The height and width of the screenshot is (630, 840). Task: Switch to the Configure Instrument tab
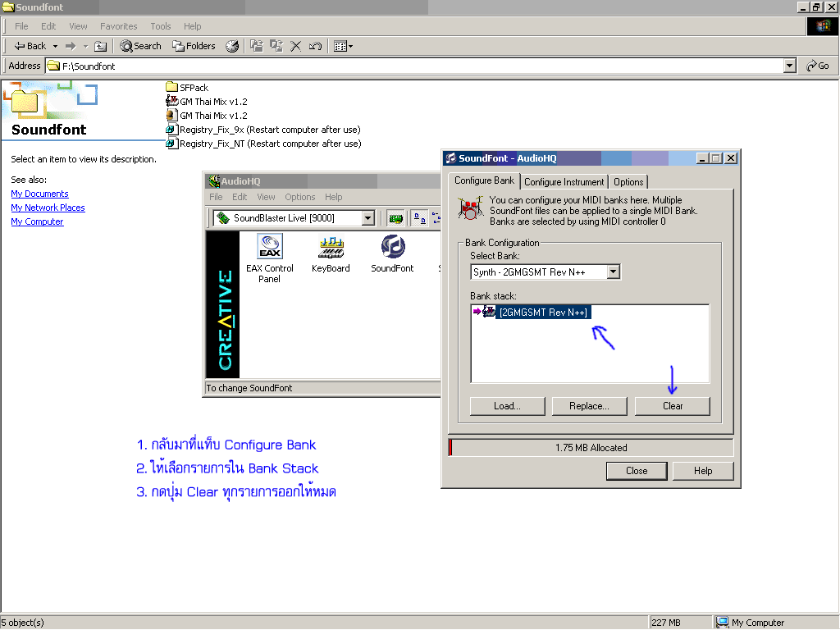coord(564,181)
